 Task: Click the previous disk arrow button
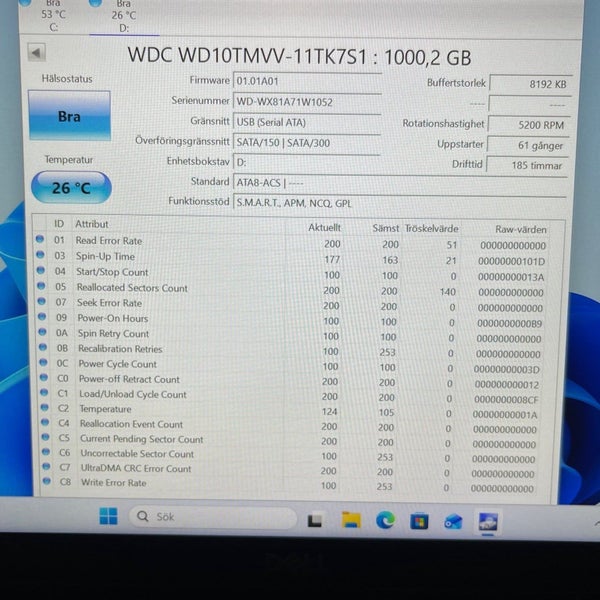pos(36,53)
